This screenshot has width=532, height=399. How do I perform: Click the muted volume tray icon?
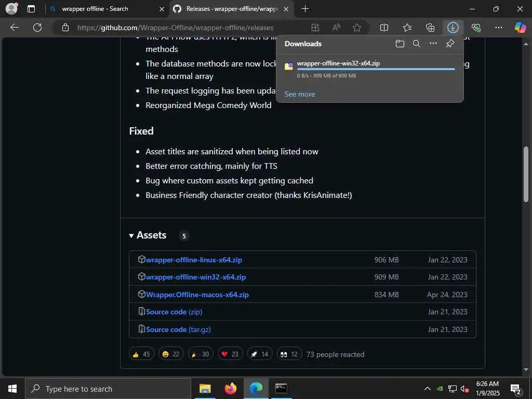(x=465, y=389)
